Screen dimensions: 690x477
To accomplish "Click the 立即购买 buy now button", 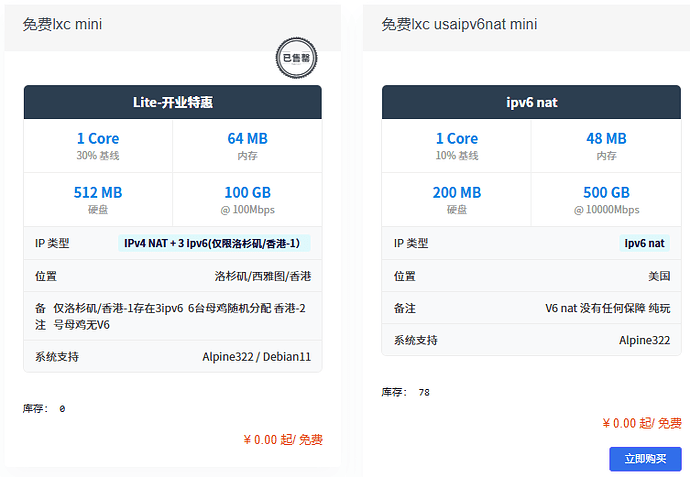I will (645, 459).
